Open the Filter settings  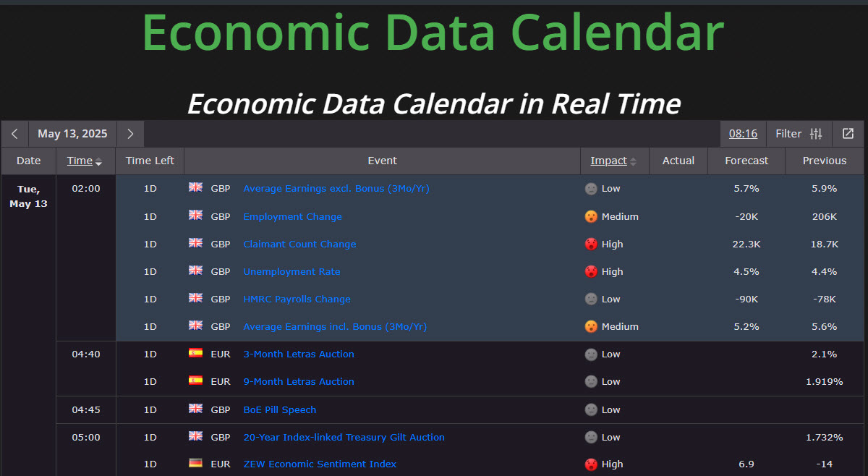coord(799,134)
